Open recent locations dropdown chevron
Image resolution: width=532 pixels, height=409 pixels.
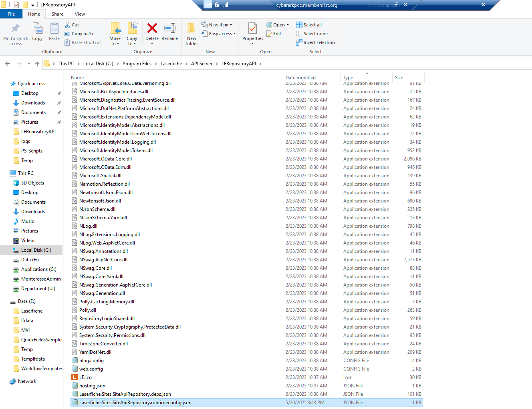[29, 64]
